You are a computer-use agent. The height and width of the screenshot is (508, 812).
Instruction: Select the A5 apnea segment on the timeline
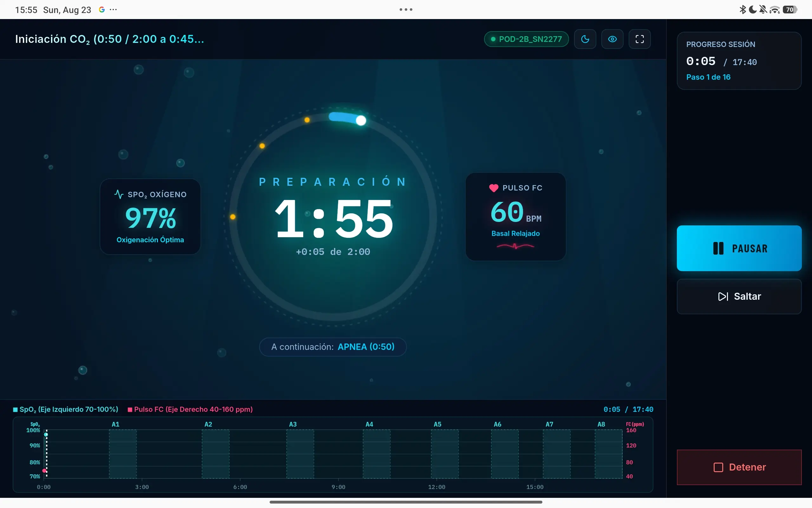(x=445, y=454)
